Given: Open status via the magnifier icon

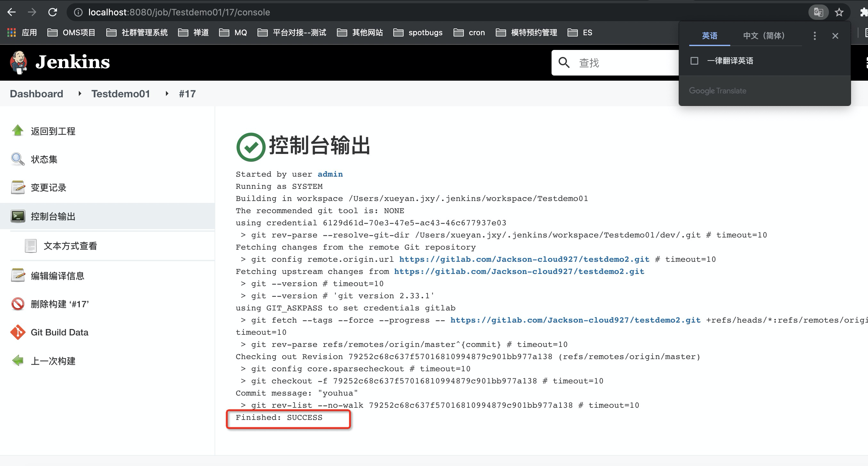Looking at the screenshot, I should 18,159.
